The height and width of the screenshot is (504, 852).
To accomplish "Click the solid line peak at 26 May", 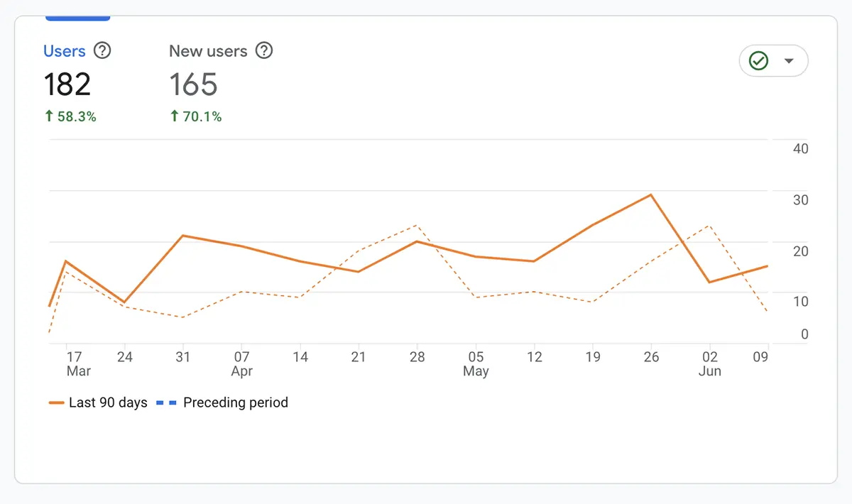I will click(651, 195).
